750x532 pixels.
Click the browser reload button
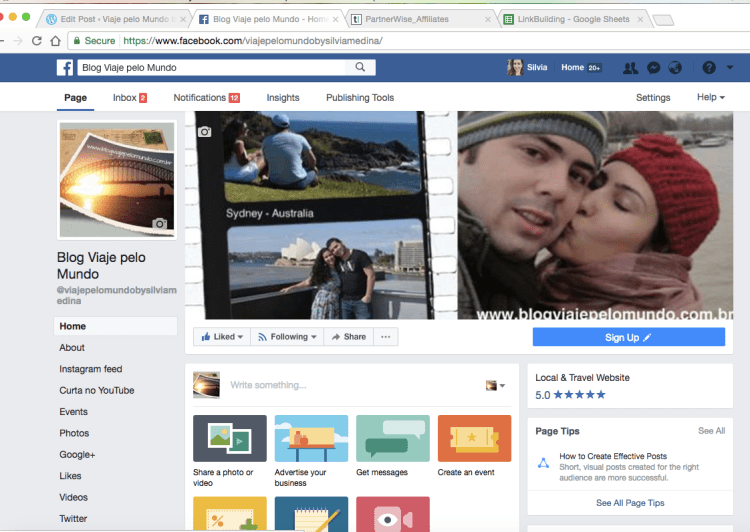37,41
